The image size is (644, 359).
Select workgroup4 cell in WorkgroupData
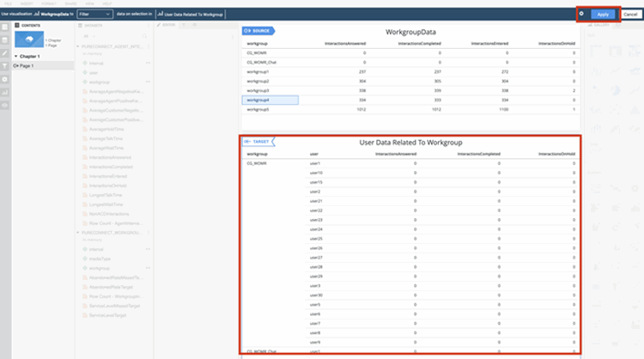point(270,100)
